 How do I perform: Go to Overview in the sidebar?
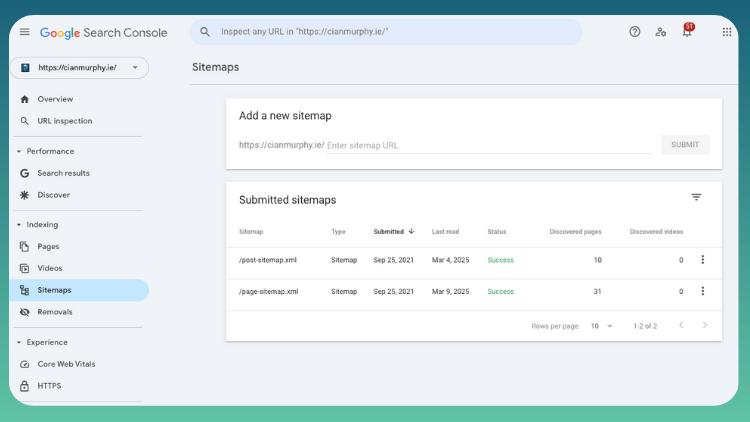55,99
